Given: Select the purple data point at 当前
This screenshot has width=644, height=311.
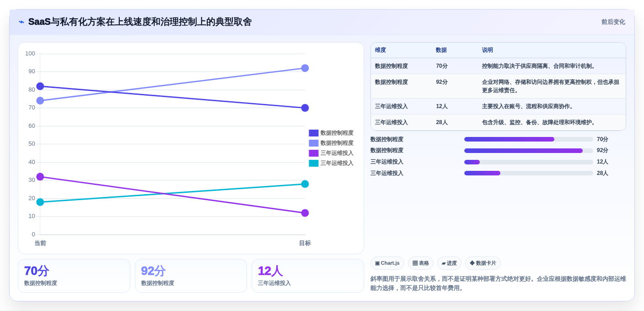Looking at the screenshot, I should click(40, 177).
